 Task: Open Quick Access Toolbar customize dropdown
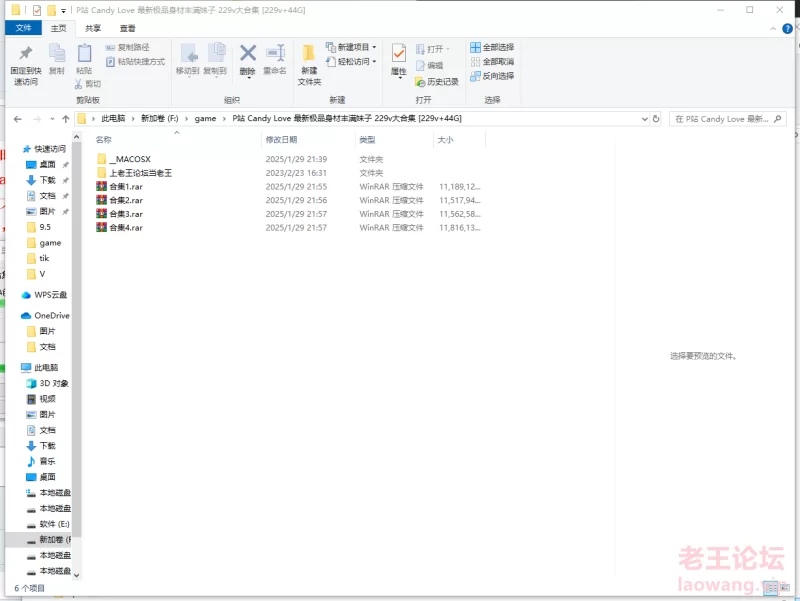(63, 10)
